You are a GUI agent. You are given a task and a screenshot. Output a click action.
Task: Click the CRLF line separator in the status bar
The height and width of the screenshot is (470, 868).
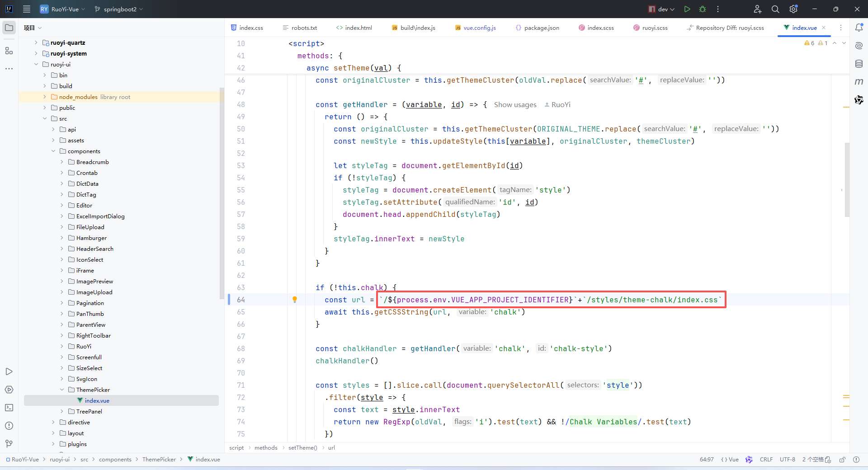[766, 460]
